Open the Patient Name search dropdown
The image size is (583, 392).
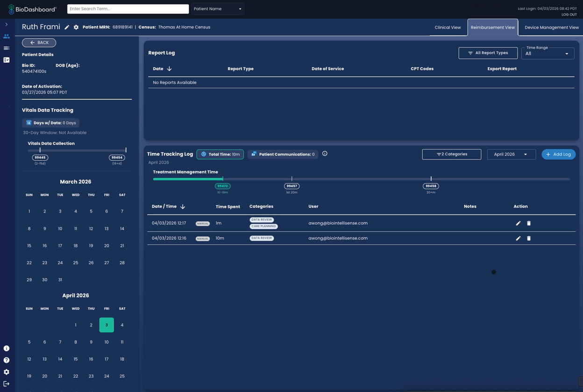click(218, 9)
